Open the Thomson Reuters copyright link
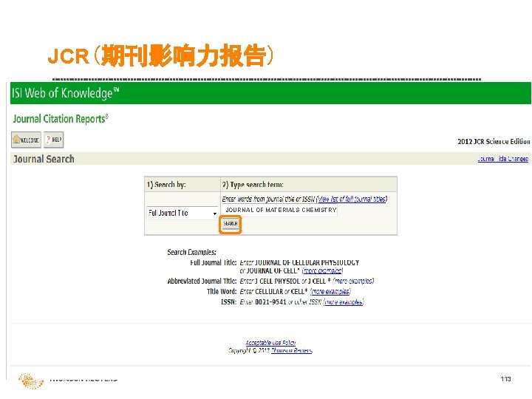Image resolution: width=532 pixels, height=399 pixels. pos(291,350)
